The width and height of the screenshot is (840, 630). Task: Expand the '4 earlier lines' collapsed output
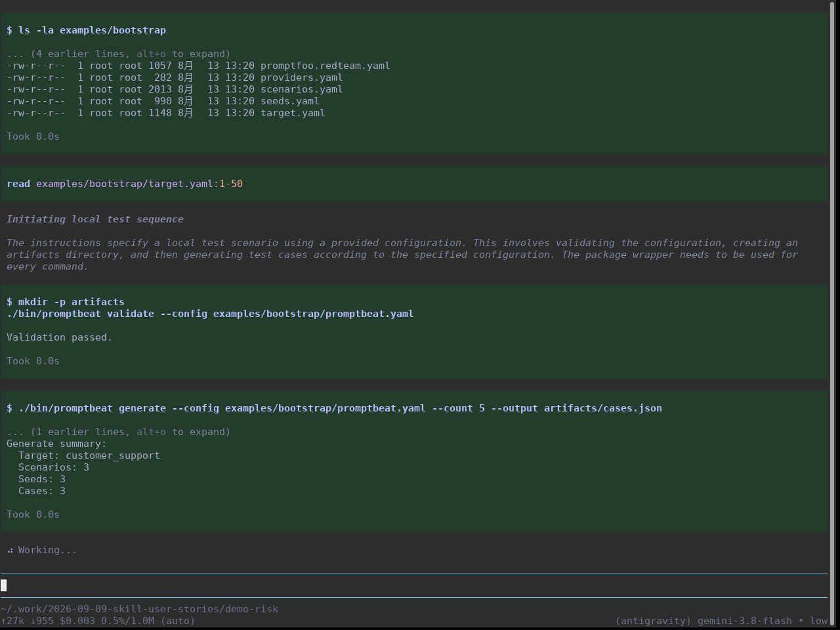118,54
